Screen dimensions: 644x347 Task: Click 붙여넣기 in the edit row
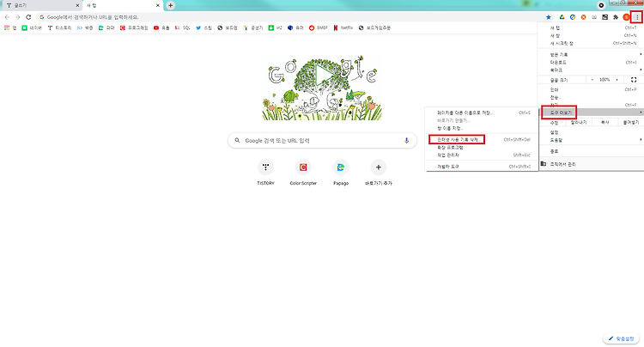tap(631, 122)
